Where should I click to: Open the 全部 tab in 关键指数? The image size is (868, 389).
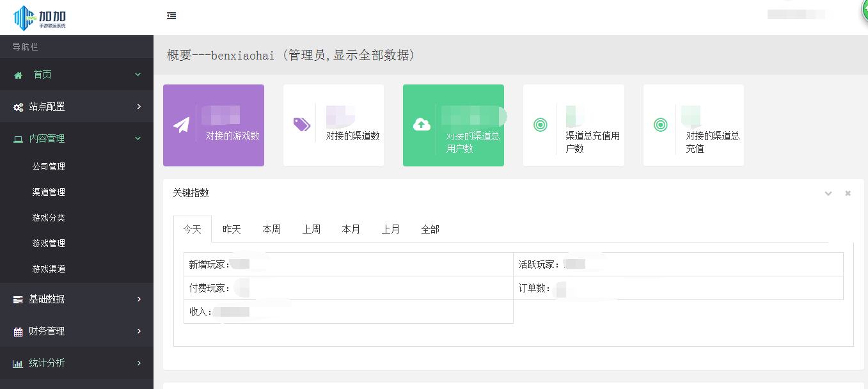coord(430,228)
